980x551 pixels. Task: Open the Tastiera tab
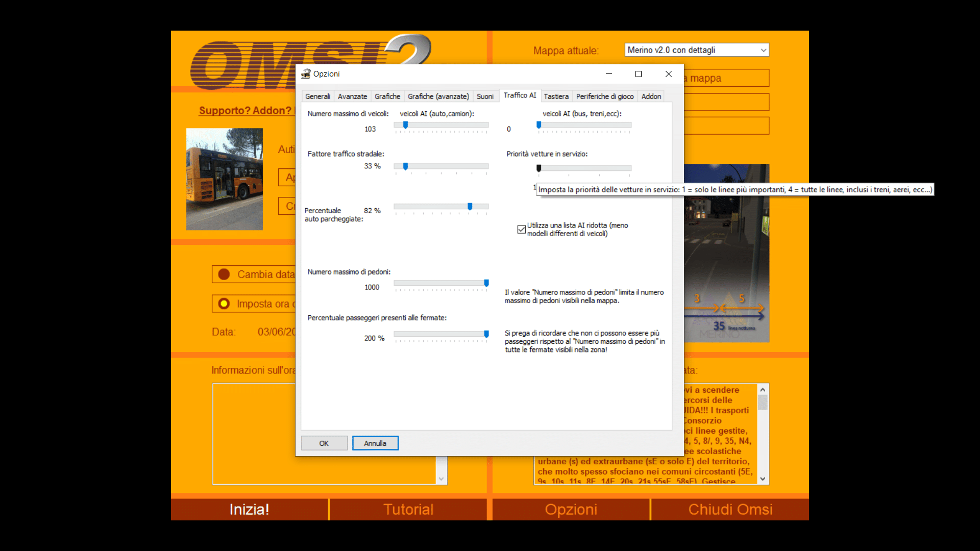(556, 96)
